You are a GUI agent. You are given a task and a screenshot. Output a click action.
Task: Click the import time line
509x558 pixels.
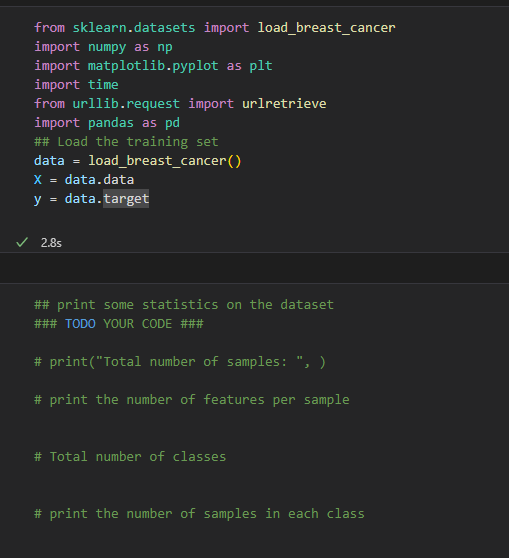coord(76,85)
